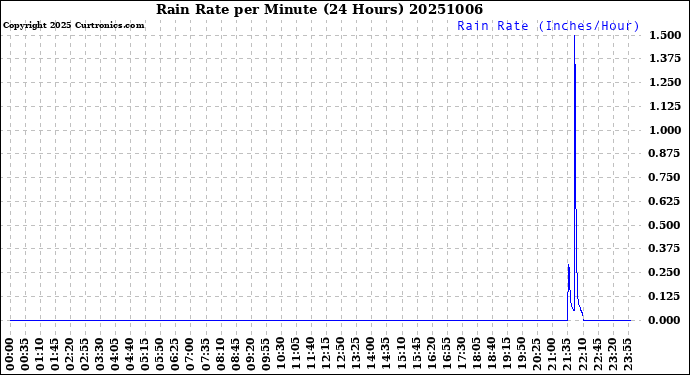The image size is (690, 375).
Task: Select the 19:15 time label
Action: point(507,355)
